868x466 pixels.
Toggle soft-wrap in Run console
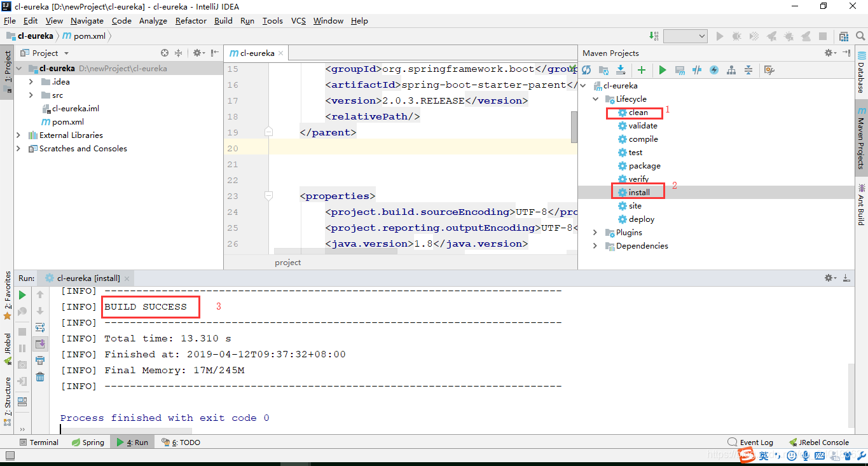(x=40, y=327)
